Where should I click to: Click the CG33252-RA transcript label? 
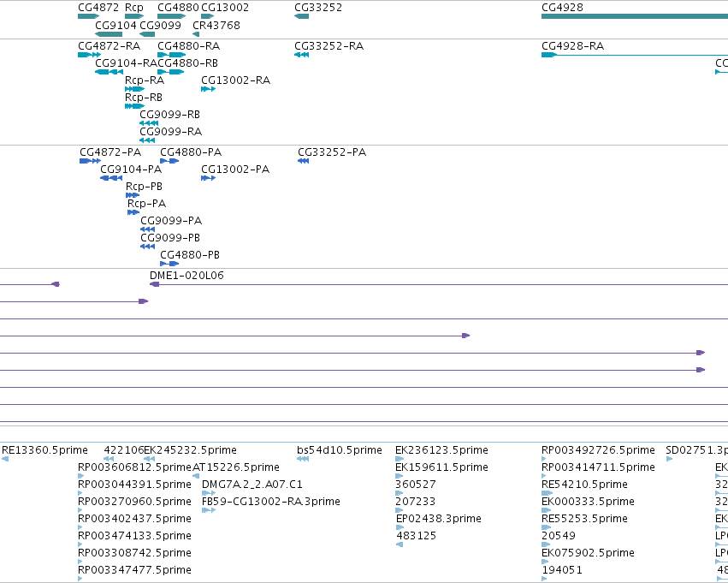pyautogui.click(x=328, y=46)
